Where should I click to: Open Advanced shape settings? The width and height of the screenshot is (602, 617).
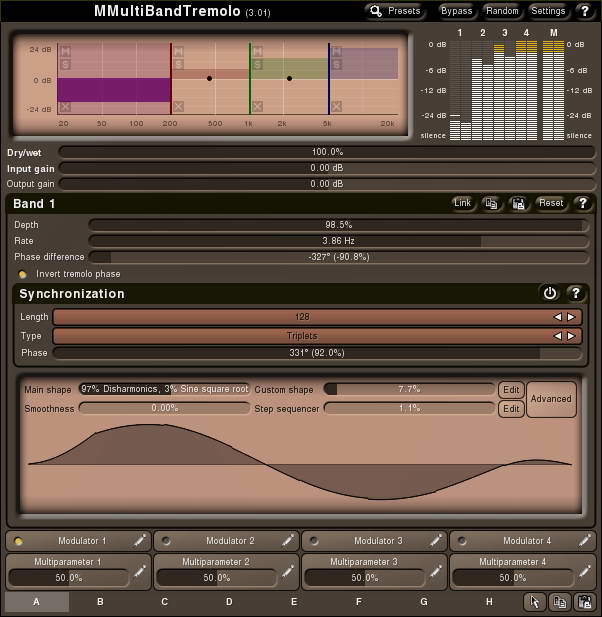(x=551, y=399)
